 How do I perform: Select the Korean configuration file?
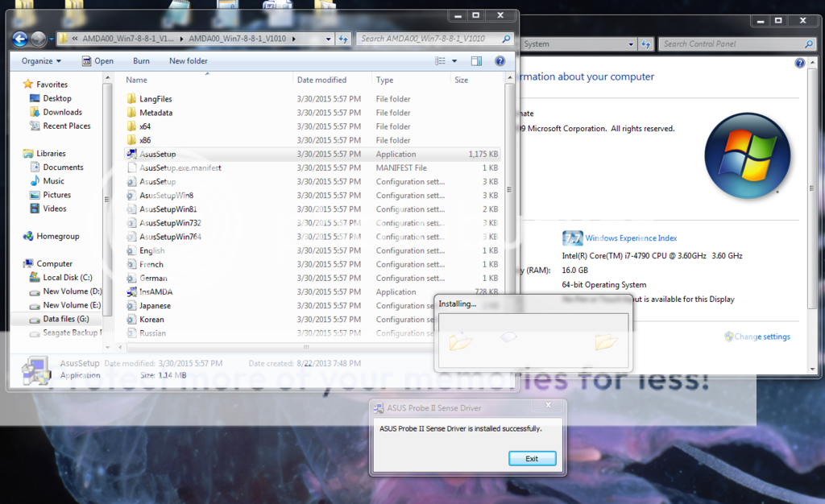pyautogui.click(x=151, y=319)
